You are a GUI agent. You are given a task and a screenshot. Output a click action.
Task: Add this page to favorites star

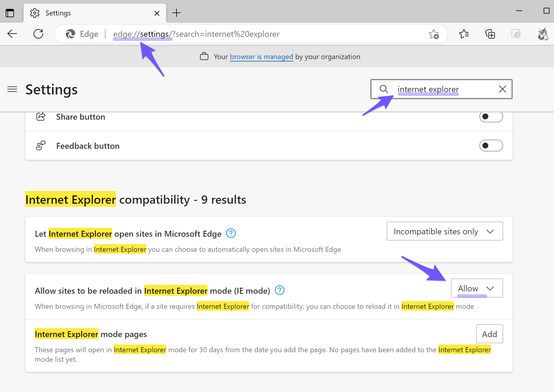434,34
